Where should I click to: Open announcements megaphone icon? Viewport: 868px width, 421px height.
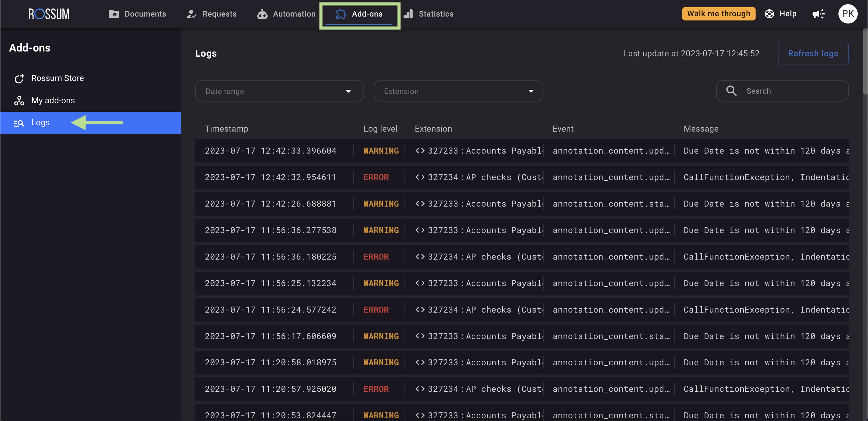(818, 14)
